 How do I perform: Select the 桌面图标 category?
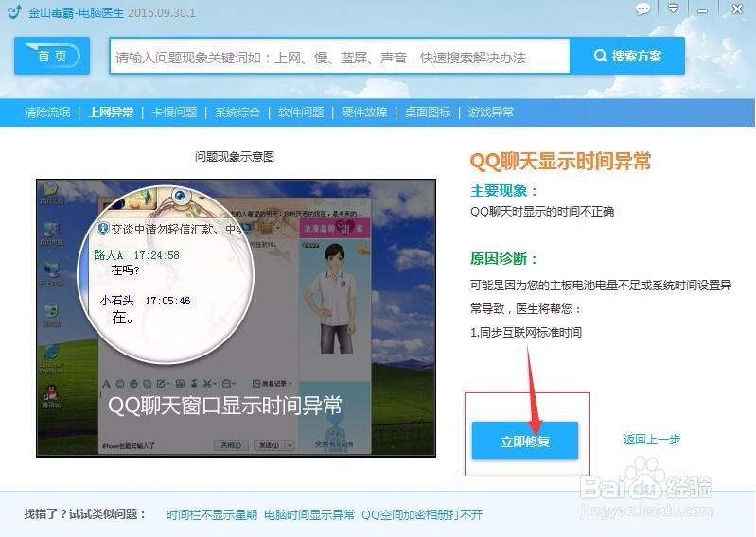(x=427, y=113)
